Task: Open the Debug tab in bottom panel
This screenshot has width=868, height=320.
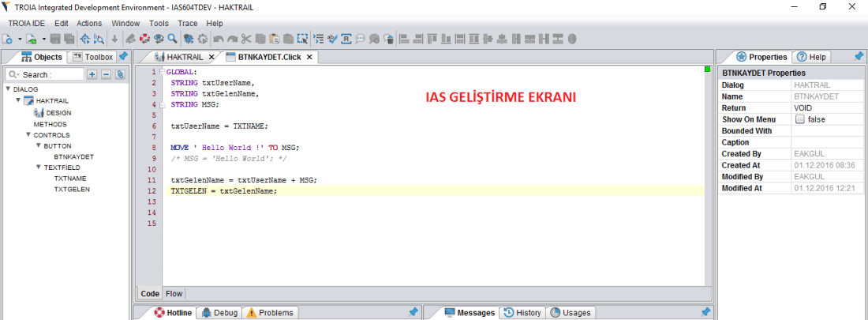Action: (x=220, y=313)
